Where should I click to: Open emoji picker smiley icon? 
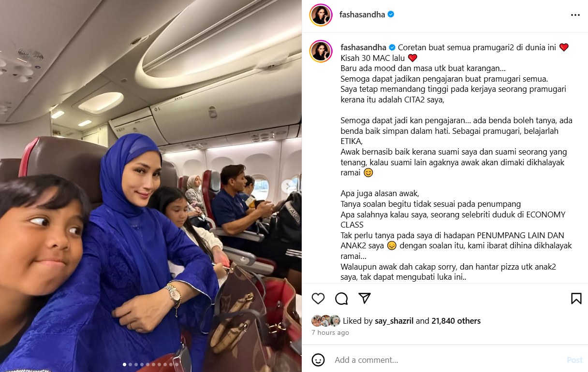tap(318, 360)
